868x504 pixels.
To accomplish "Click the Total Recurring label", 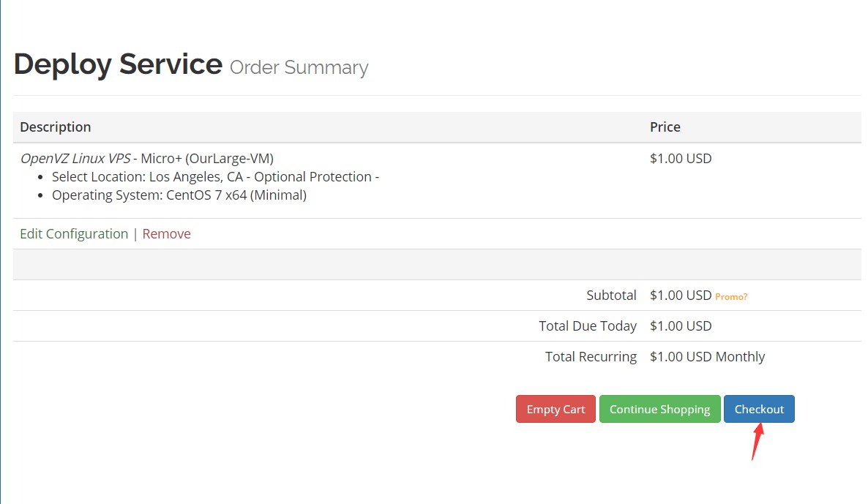I will [591, 356].
